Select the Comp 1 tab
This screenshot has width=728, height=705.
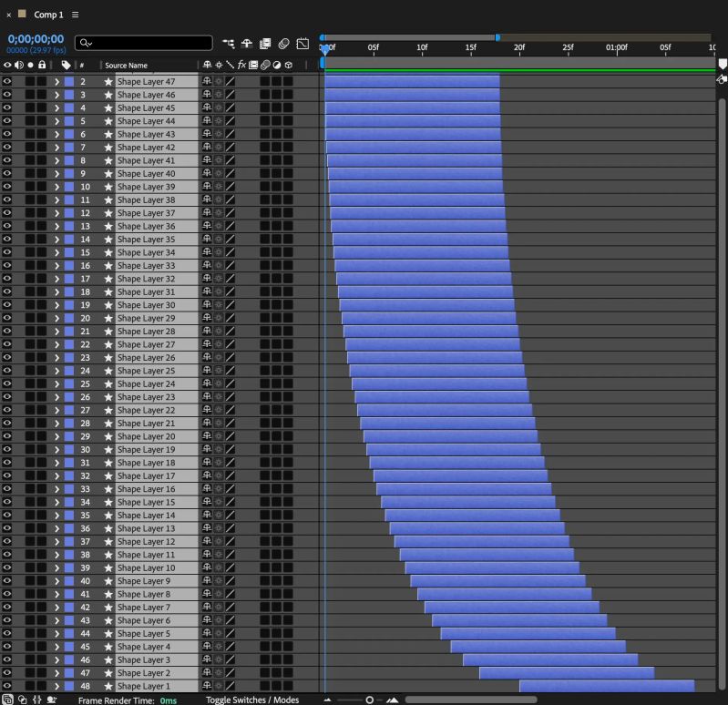tap(48, 15)
